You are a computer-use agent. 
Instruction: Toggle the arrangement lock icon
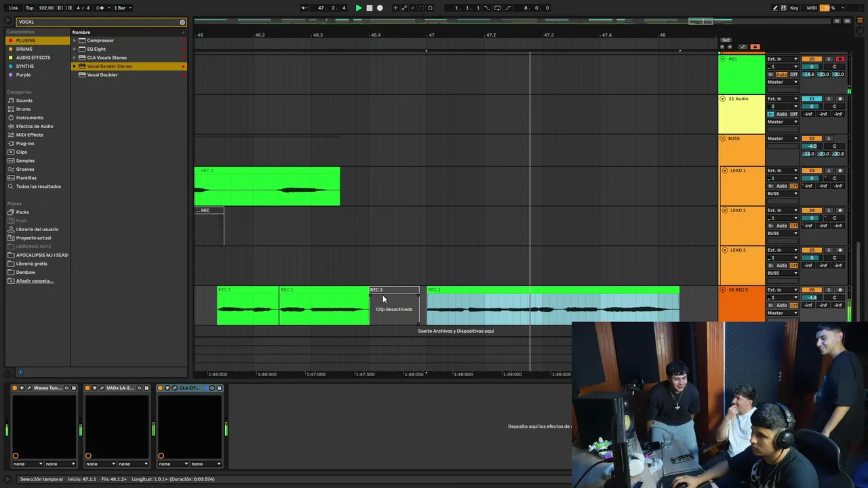coord(755,47)
